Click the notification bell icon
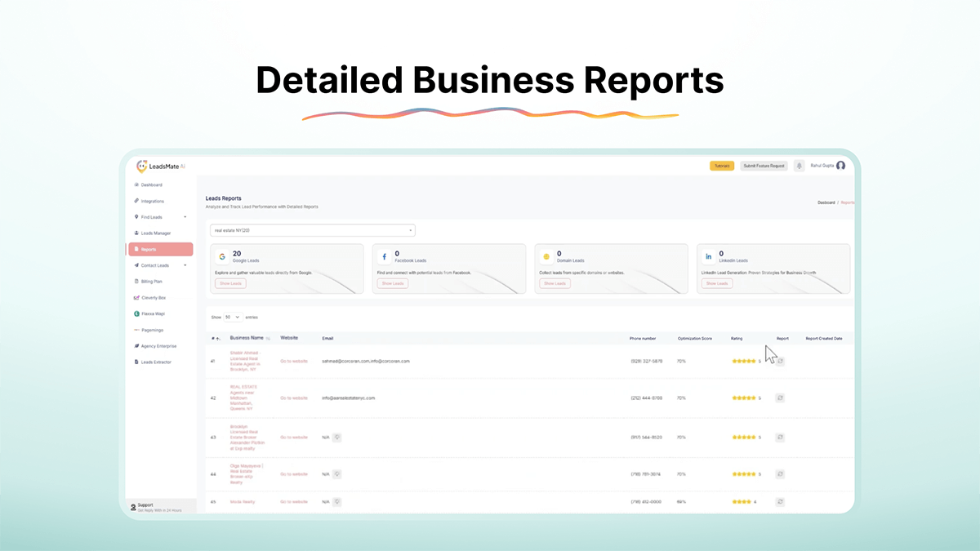 tap(798, 166)
